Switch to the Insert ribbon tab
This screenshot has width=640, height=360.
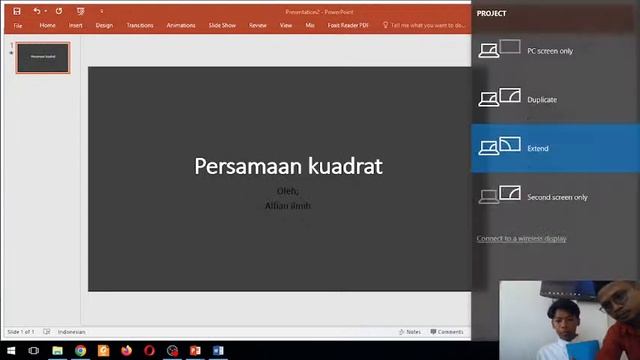[76, 25]
